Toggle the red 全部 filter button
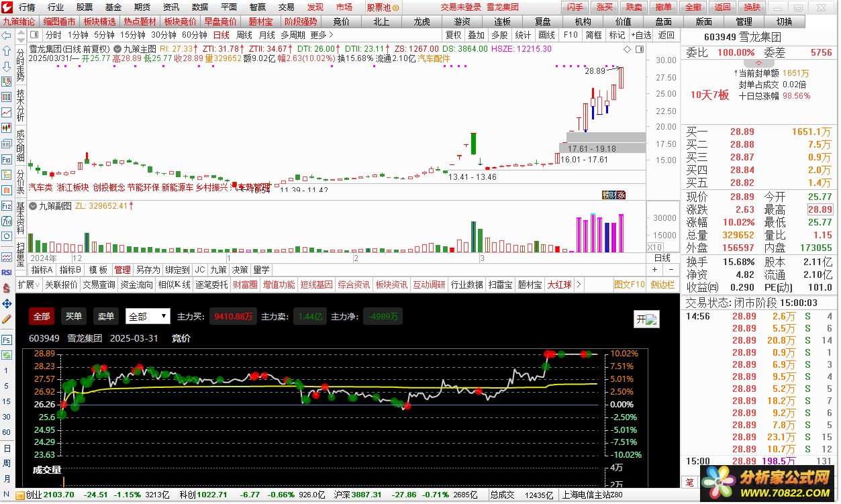Viewport: 841px width, 504px height. click(42, 316)
